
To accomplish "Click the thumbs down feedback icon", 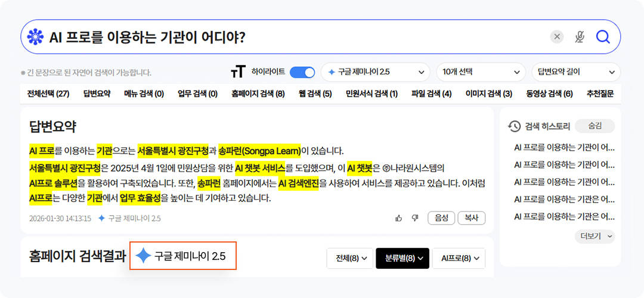I will click(x=415, y=218).
